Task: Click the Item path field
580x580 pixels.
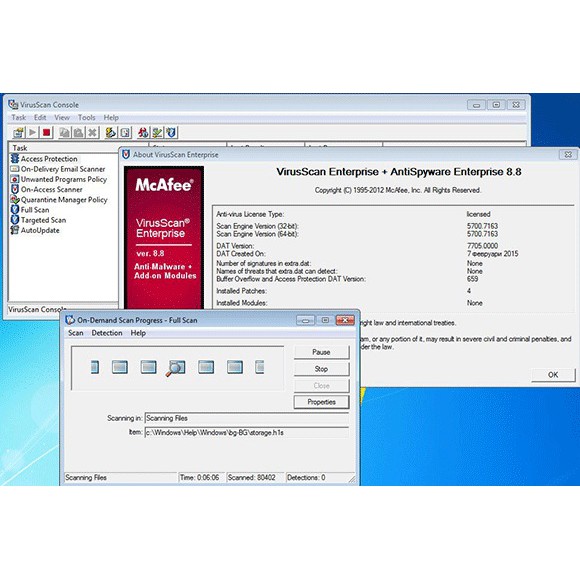Action: point(247,432)
